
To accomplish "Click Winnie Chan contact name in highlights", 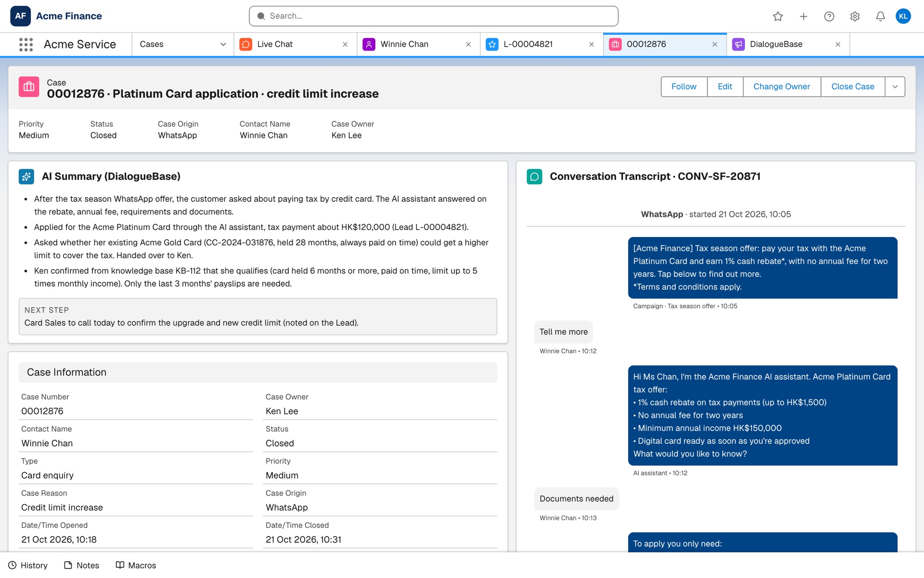I will tap(264, 135).
